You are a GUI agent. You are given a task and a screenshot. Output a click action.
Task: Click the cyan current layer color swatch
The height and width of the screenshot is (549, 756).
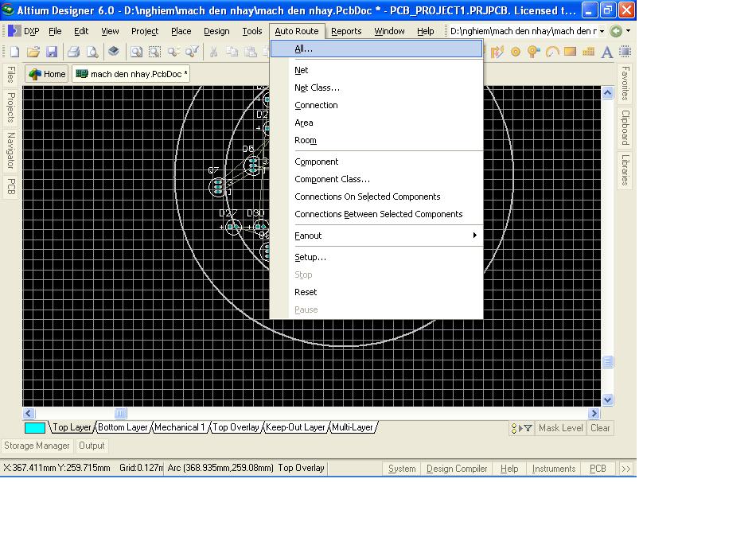point(35,427)
